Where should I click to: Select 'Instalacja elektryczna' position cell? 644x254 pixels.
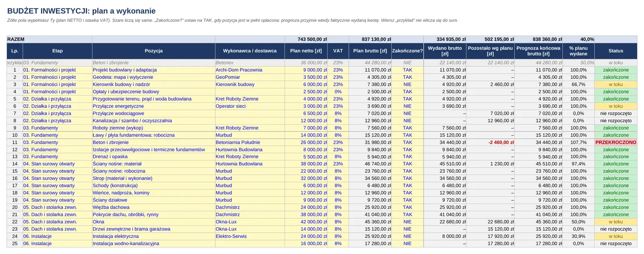point(153,236)
